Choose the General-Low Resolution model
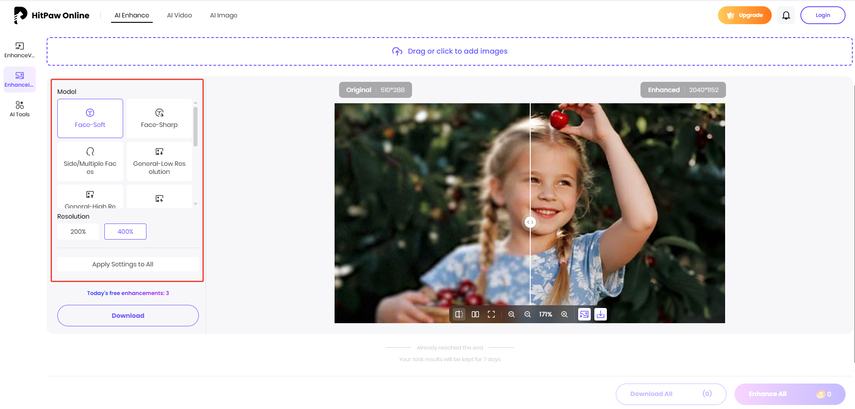The image size is (855, 409). coord(159,161)
